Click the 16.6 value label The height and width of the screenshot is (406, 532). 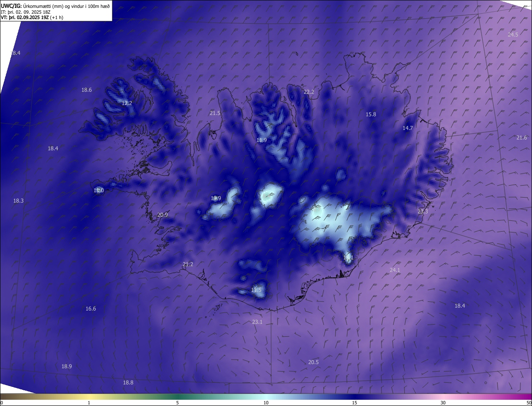tap(91, 308)
